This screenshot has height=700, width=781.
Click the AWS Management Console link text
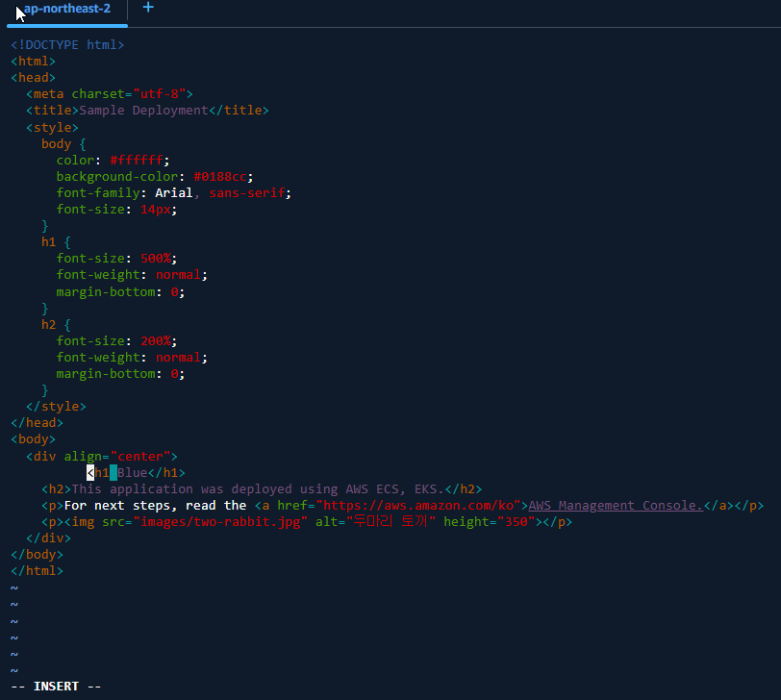click(616, 506)
